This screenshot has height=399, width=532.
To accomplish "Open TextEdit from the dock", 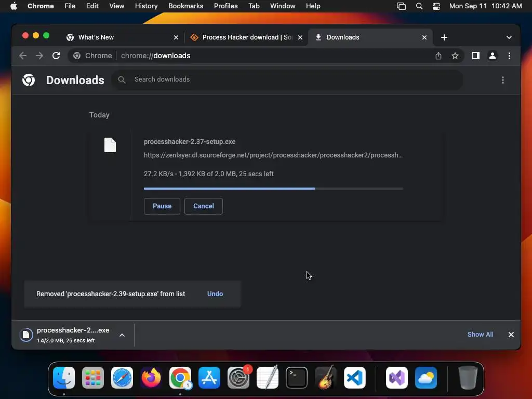I will (268, 378).
